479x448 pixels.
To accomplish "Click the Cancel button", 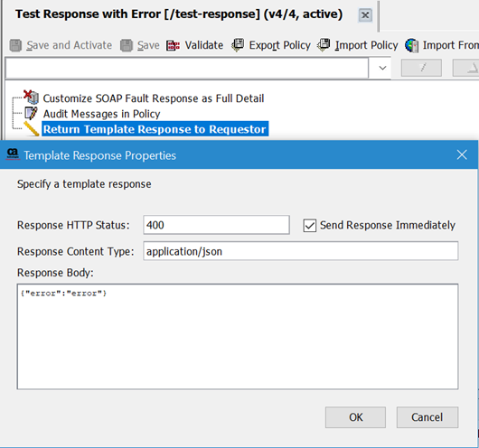I will pyautogui.click(x=427, y=417).
